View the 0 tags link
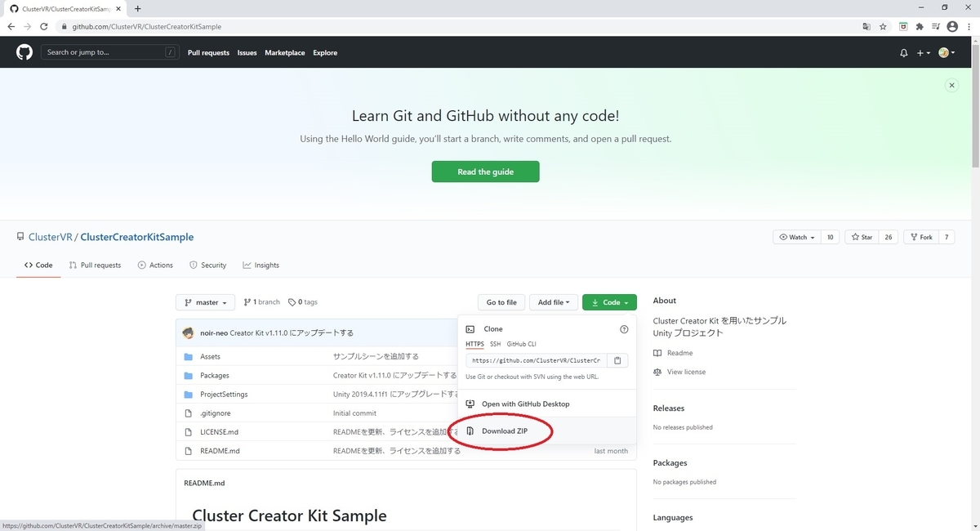The width and height of the screenshot is (980, 531). click(303, 302)
